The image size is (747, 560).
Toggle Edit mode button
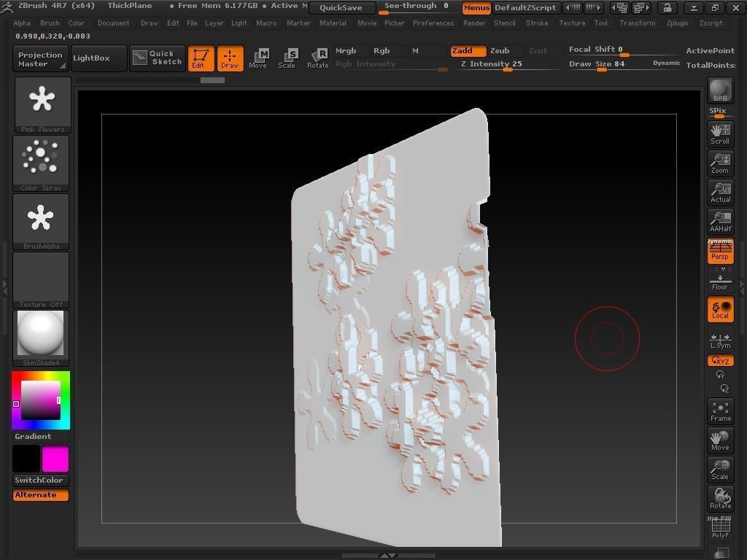click(x=201, y=58)
